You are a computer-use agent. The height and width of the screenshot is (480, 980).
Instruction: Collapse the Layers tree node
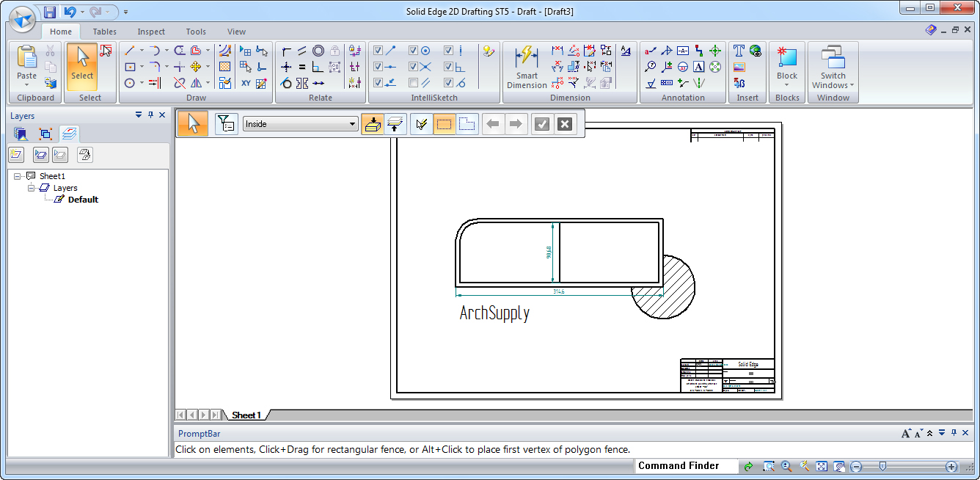click(32, 188)
